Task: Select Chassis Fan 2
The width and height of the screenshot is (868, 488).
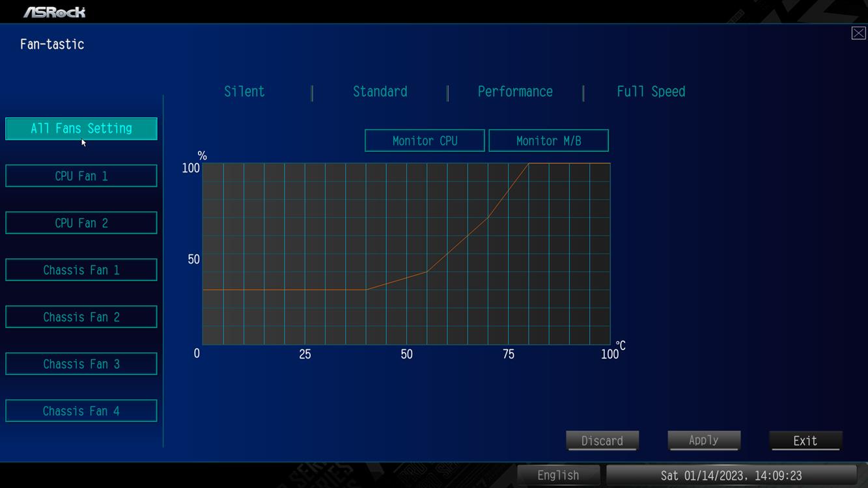Action: (x=81, y=317)
